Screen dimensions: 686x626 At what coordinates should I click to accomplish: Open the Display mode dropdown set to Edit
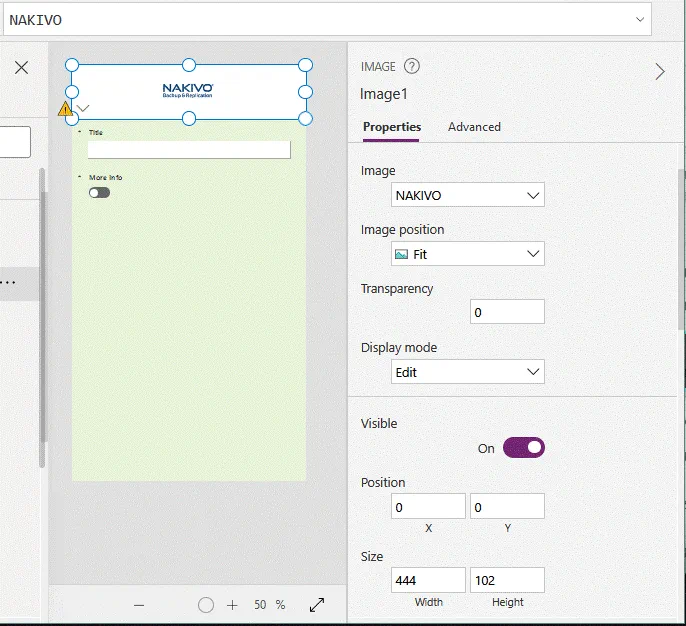467,372
